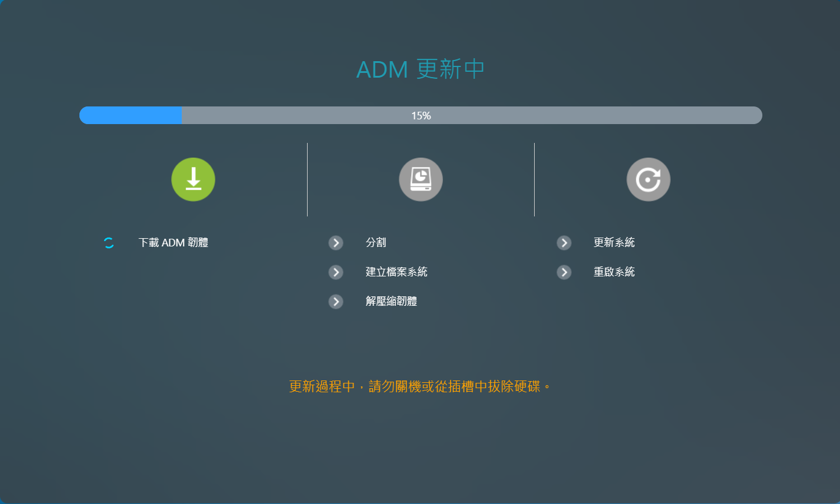This screenshot has width=840, height=504.
Task: Click the ADM 更新中 heading
Action: (x=421, y=69)
